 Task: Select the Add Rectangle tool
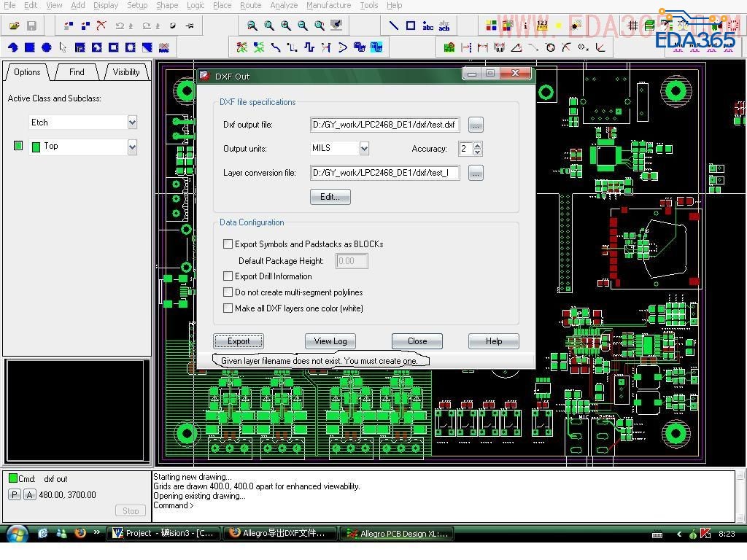pyautogui.click(x=411, y=26)
